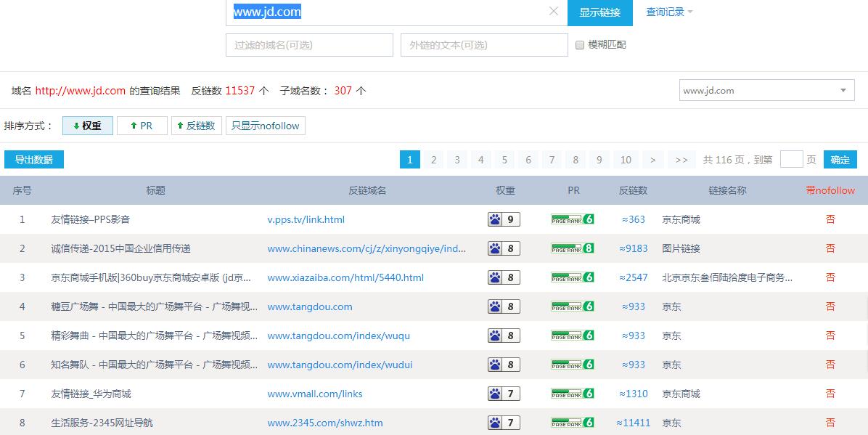Enable the 模糊匹配 checkbox
Image resolution: width=868 pixels, height=435 pixels.
click(580, 45)
